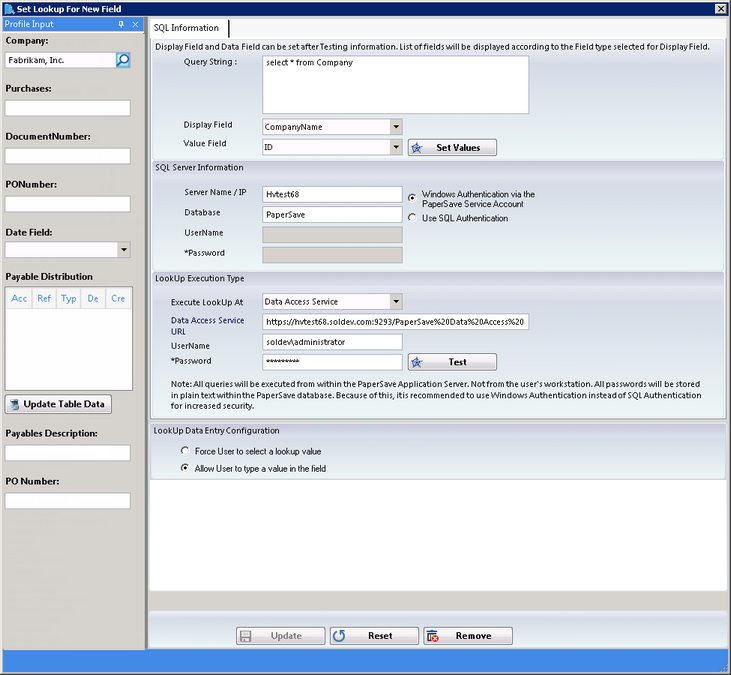Click the Reset button
Screen dimensions: 731x675
pyautogui.click(x=372, y=636)
